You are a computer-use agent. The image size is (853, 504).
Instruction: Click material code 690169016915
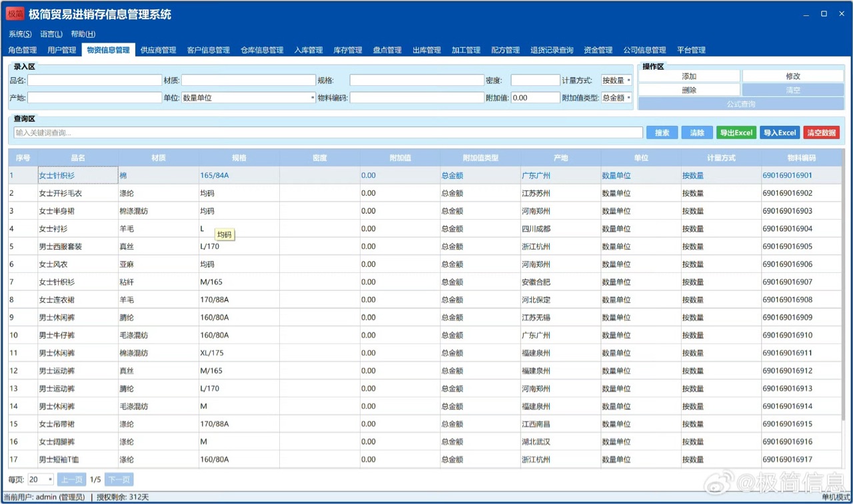click(x=802, y=424)
